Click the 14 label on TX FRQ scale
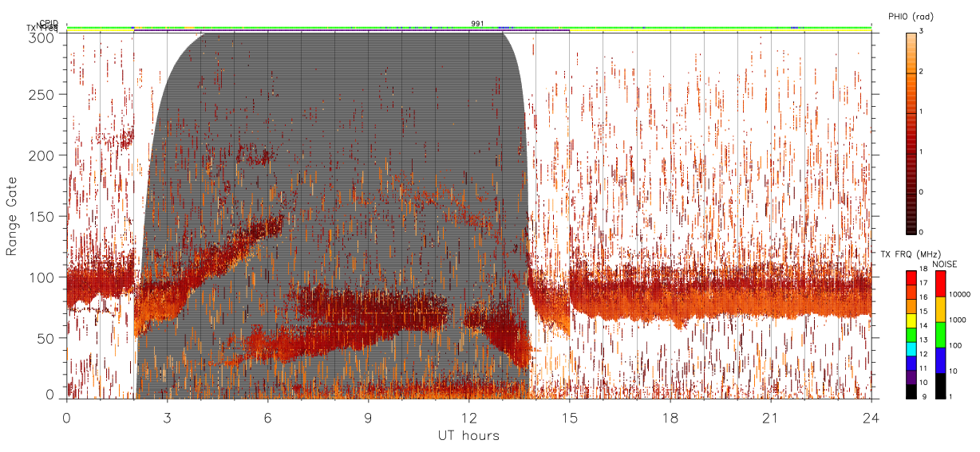Screen dimensions: 980x452 [924, 326]
